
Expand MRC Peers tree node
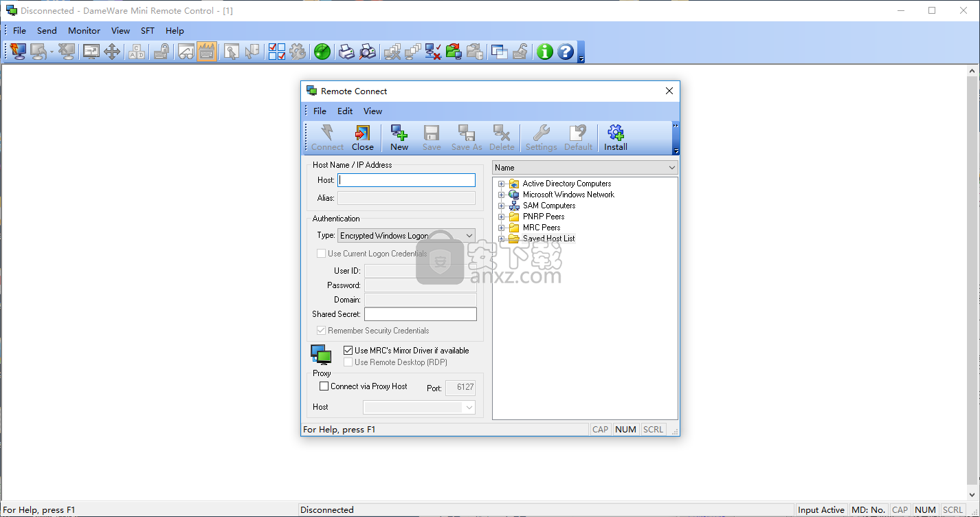(502, 228)
